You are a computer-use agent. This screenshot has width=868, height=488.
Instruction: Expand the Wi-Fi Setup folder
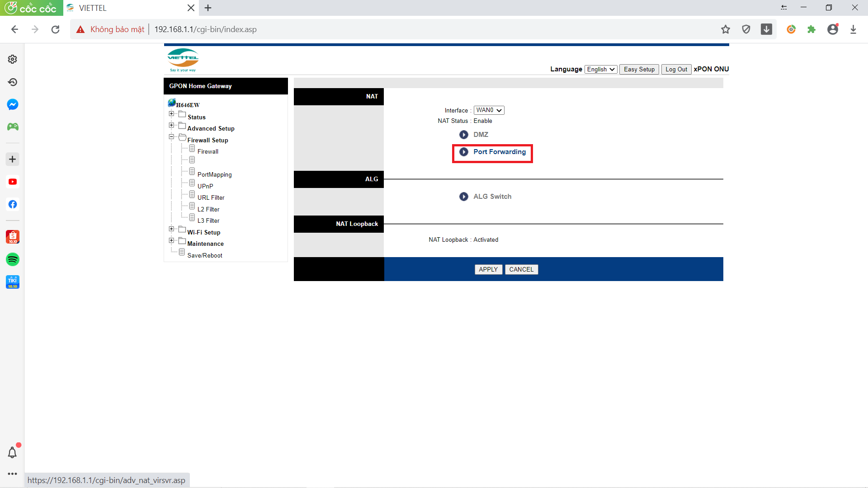(x=171, y=229)
